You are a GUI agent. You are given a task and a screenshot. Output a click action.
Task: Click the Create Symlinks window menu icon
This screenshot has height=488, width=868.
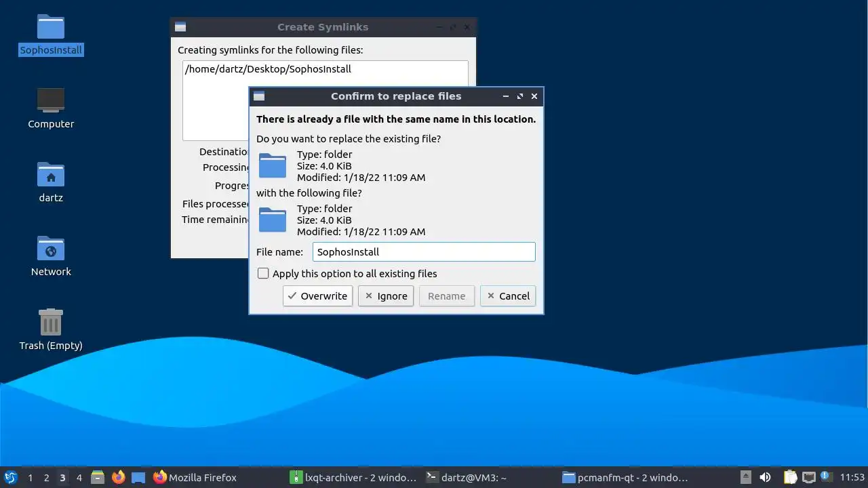click(180, 27)
